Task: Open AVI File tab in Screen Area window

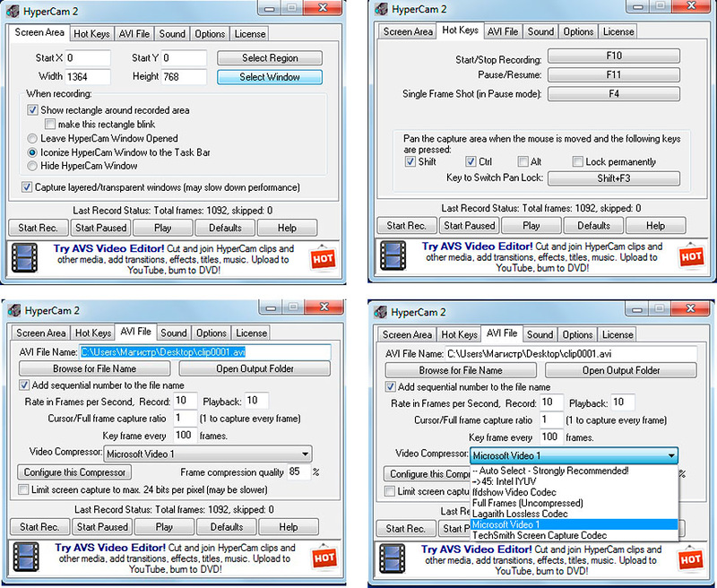Action: pos(134,34)
